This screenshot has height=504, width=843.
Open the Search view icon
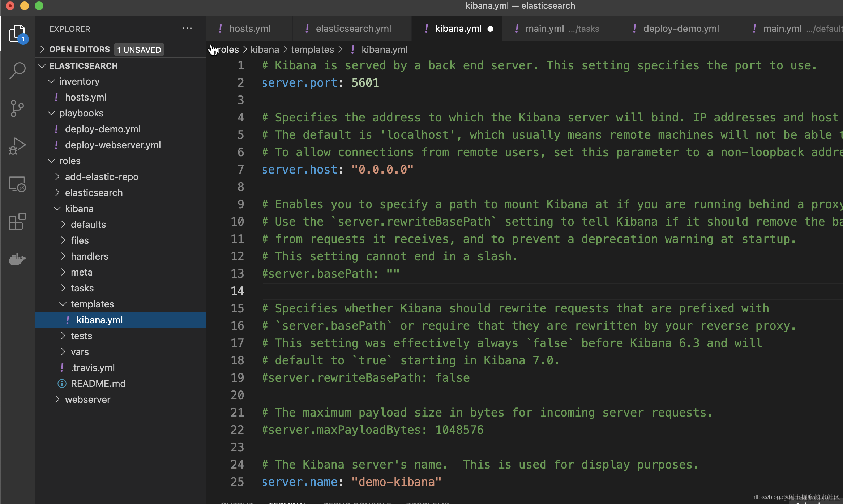pyautogui.click(x=17, y=71)
